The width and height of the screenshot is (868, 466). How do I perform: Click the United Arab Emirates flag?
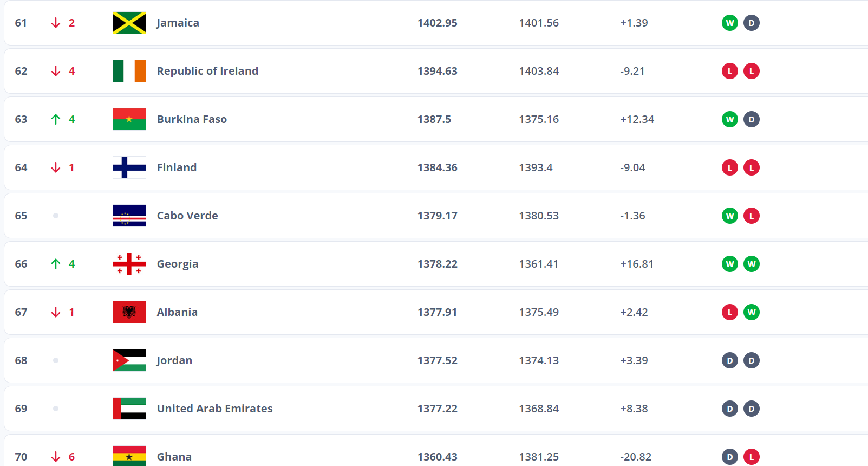pyautogui.click(x=129, y=409)
